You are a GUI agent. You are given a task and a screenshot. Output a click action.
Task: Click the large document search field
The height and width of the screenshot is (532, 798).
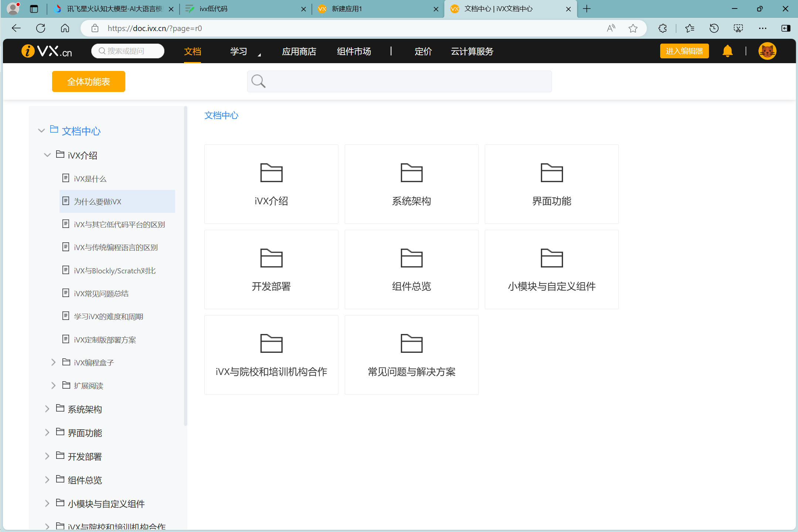point(399,81)
